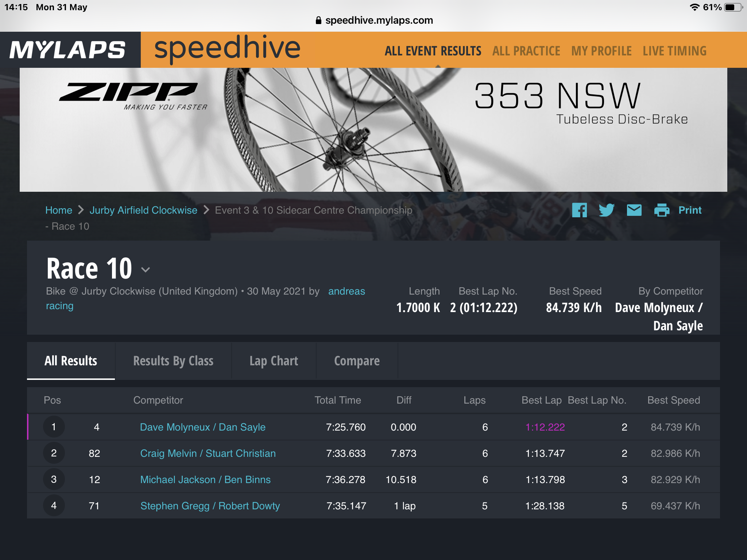Open LIVE TIMING menu
This screenshot has height=560, width=747.
pyautogui.click(x=674, y=51)
